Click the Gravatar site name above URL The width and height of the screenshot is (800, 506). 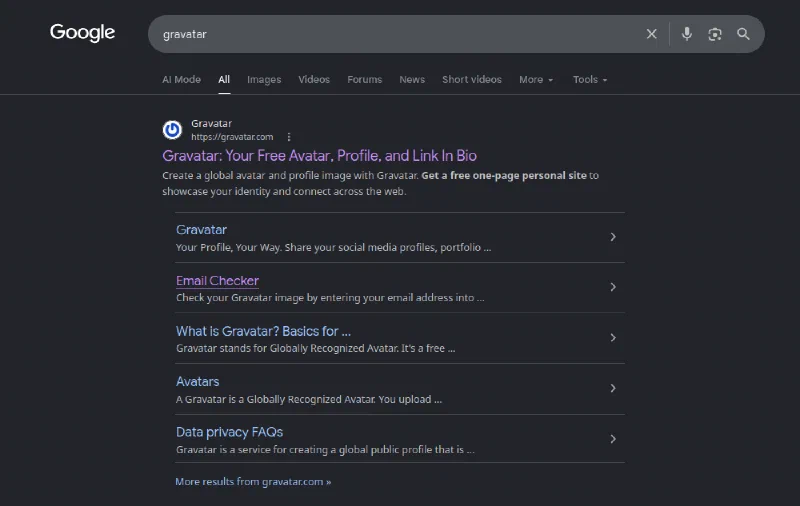211,123
